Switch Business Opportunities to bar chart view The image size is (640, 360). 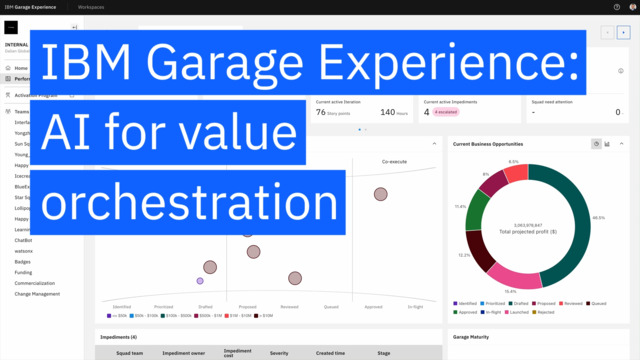point(607,144)
